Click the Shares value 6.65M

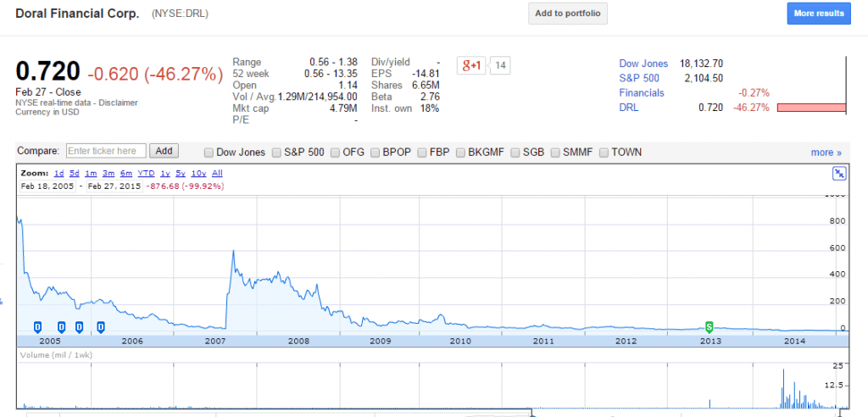point(426,86)
